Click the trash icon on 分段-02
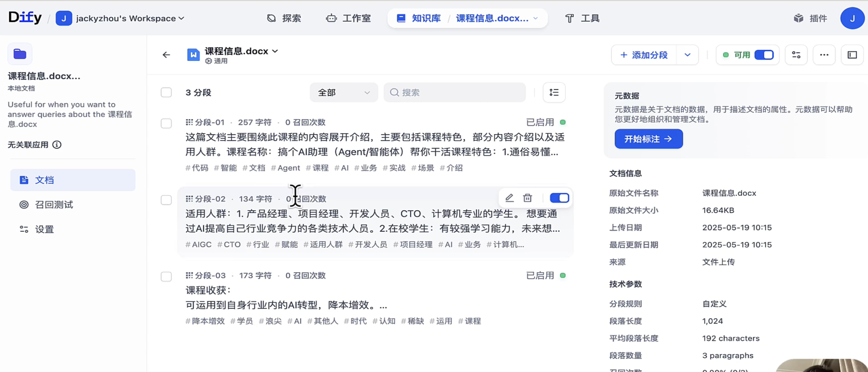The width and height of the screenshot is (868, 372). pos(527,198)
